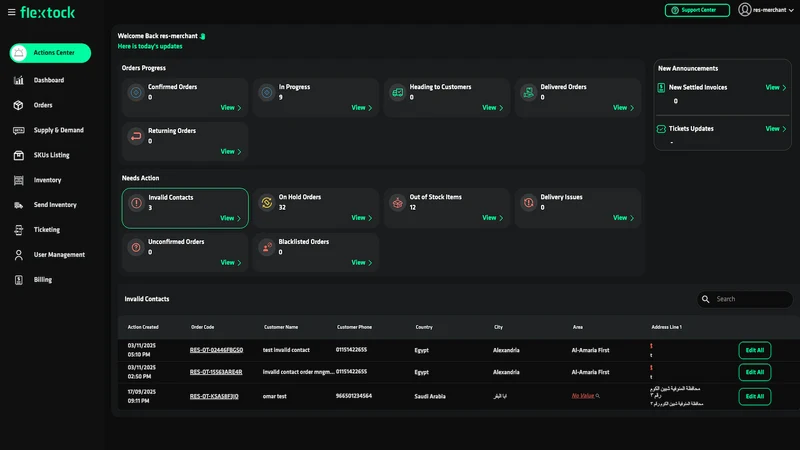Open Actions Center in sidebar
The width and height of the screenshot is (800, 450).
click(50, 53)
